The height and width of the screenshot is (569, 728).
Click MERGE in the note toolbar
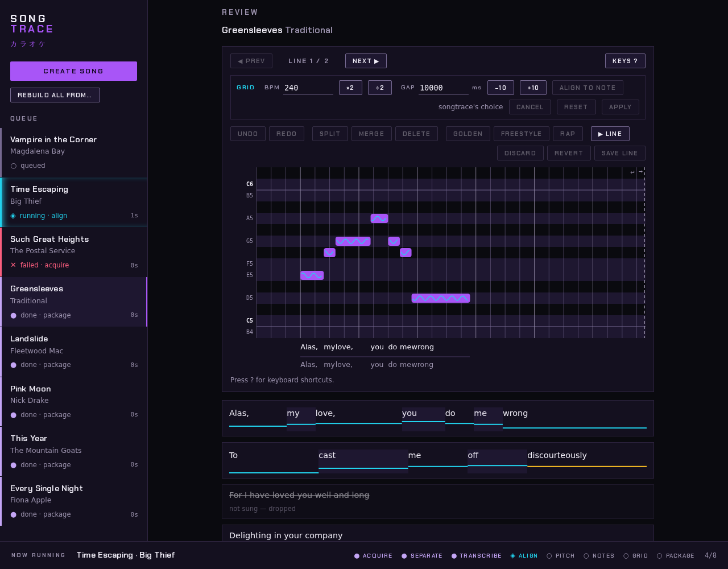coord(371,134)
